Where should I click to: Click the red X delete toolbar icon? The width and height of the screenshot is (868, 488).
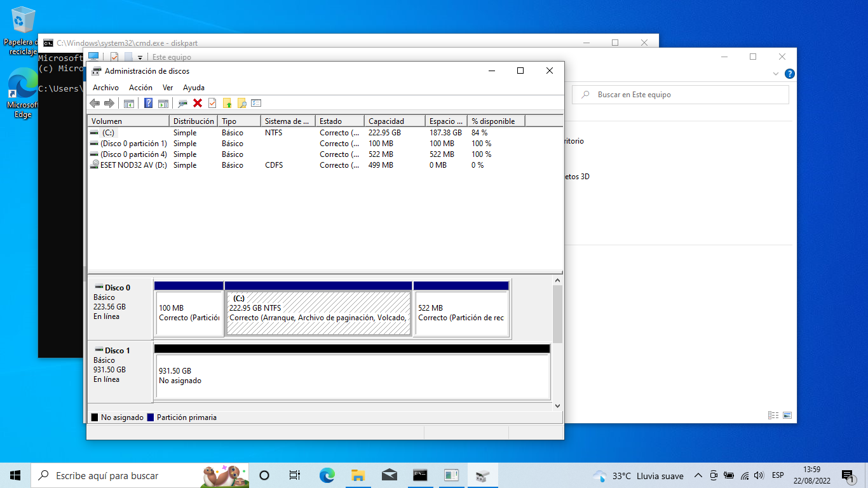pos(198,103)
